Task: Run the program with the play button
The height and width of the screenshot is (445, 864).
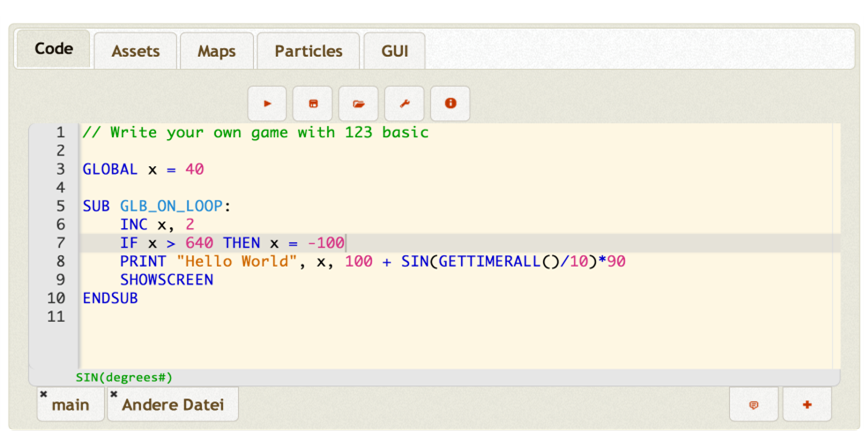Action: click(x=267, y=103)
